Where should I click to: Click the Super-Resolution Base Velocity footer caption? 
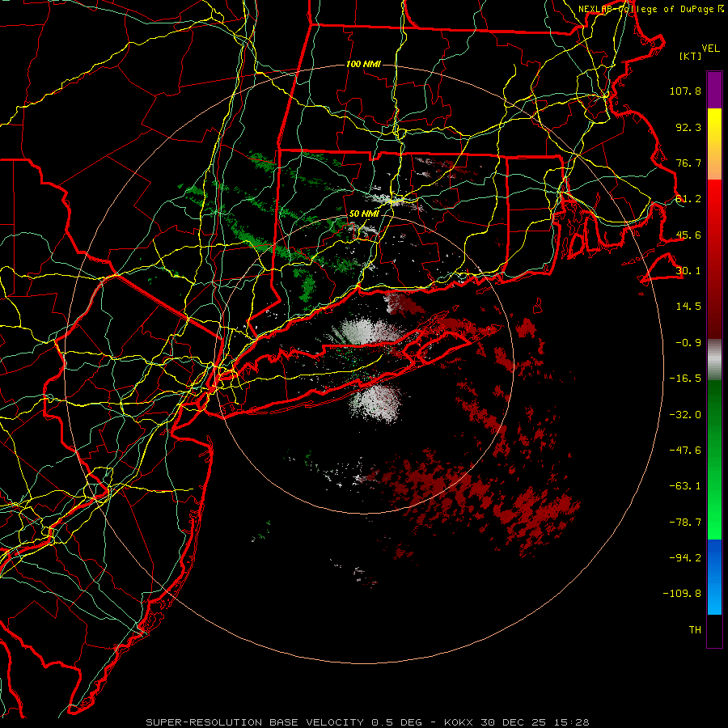pos(367,722)
